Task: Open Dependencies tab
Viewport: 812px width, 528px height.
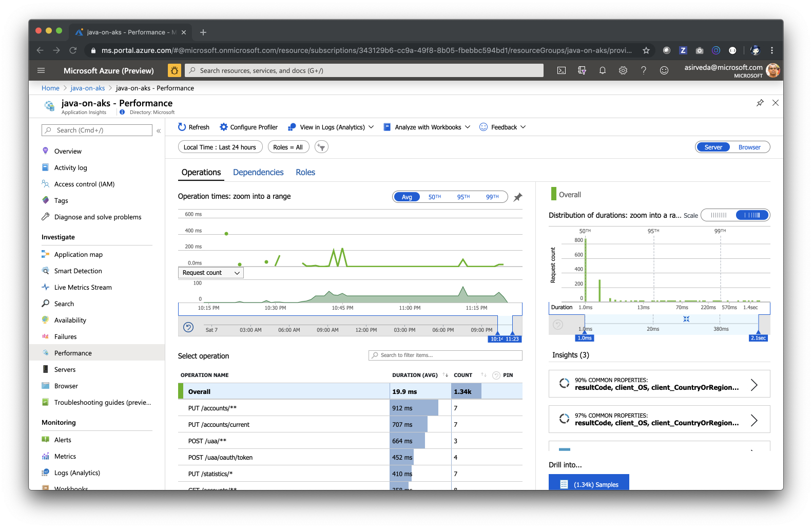Action: click(x=258, y=173)
